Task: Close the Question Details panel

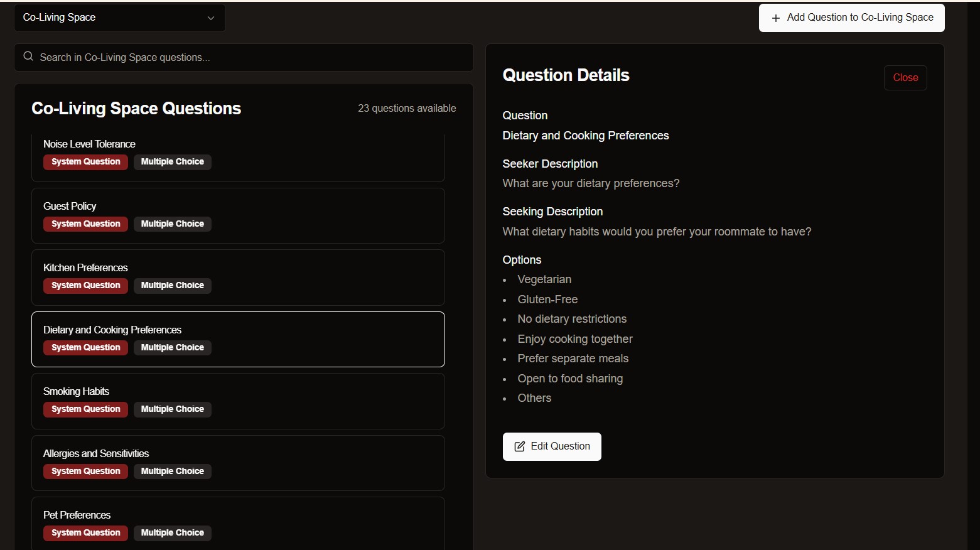Action: pyautogui.click(x=905, y=78)
